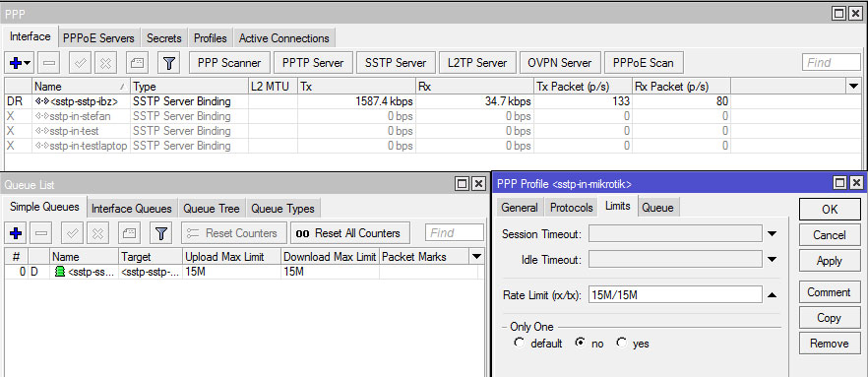Select Only One 'default' radio button
Viewport: 868px width, 377px height.
519,343
